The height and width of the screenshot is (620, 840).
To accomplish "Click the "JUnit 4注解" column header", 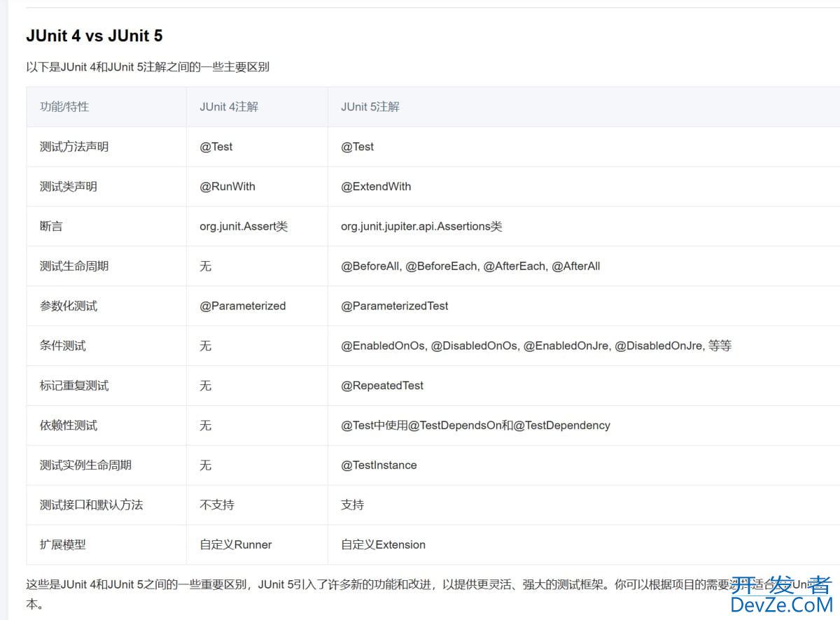I will click(229, 107).
